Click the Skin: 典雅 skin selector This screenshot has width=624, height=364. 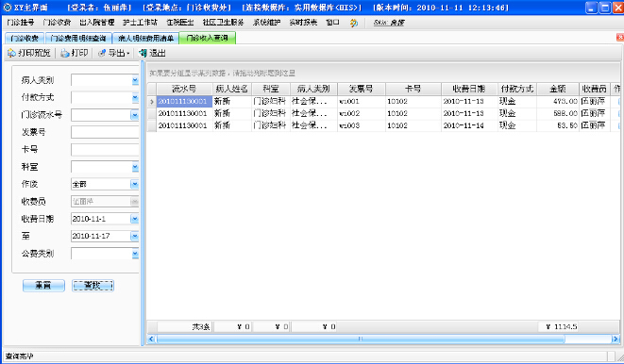point(389,23)
